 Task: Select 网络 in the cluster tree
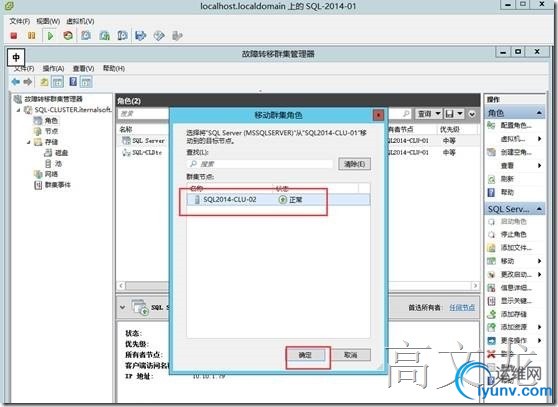[51, 174]
